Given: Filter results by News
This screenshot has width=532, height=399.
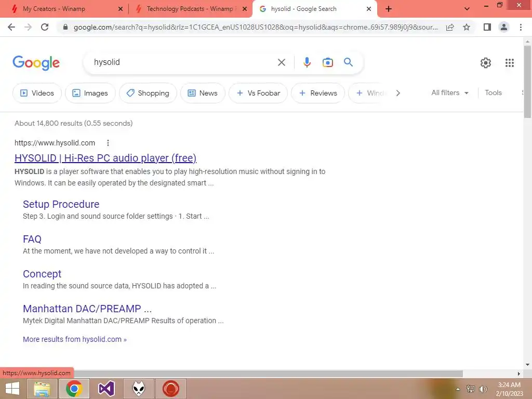Looking at the screenshot, I should pyautogui.click(x=203, y=93).
